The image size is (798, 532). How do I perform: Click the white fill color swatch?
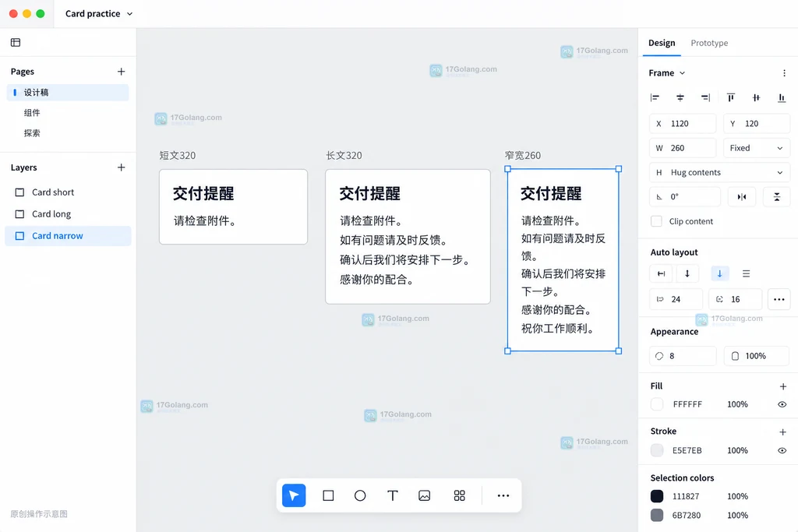point(657,404)
